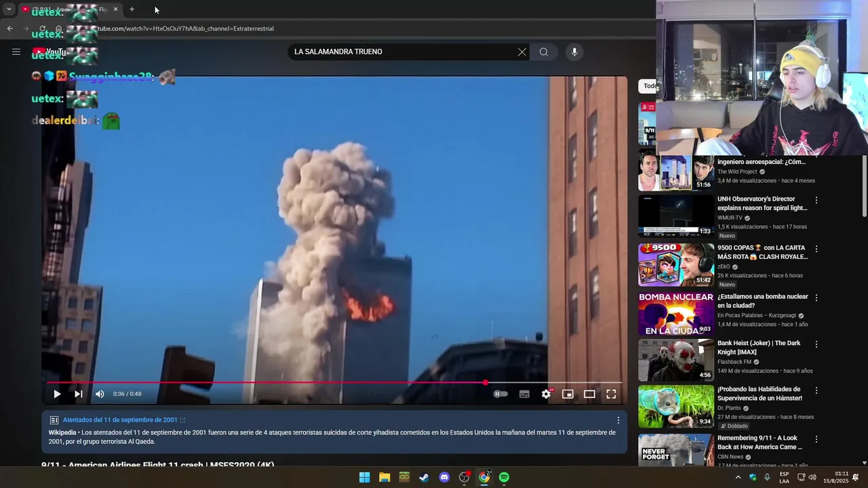Open the player settings gear
868x488 pixels.
[546, 394]
